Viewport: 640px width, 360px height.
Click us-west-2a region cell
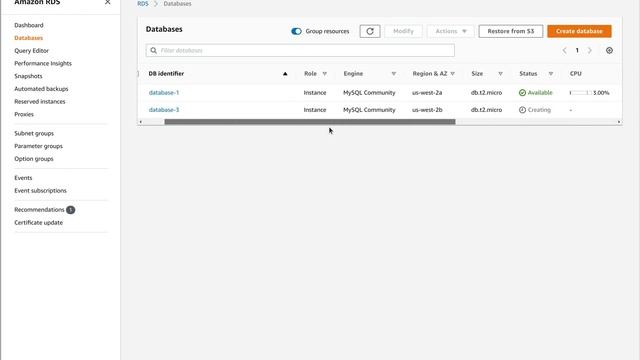click(427, 93)
